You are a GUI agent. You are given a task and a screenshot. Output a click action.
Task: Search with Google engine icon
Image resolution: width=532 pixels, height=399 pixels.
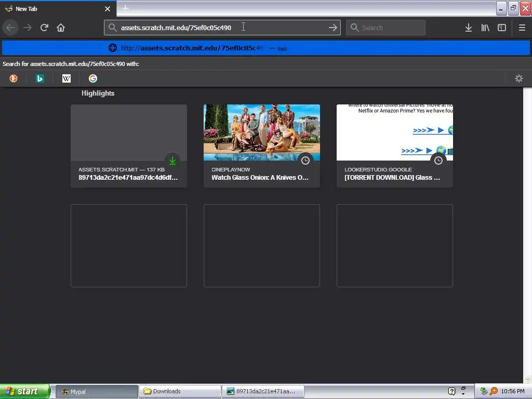click(92, 78)
